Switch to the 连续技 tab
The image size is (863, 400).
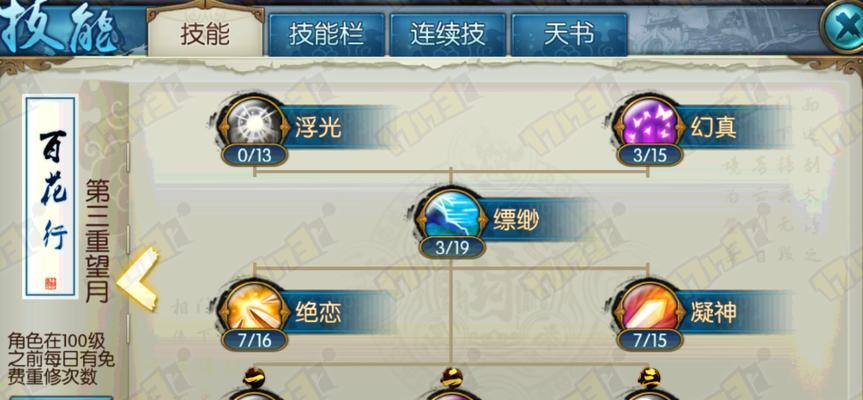(x=447, y=35)
